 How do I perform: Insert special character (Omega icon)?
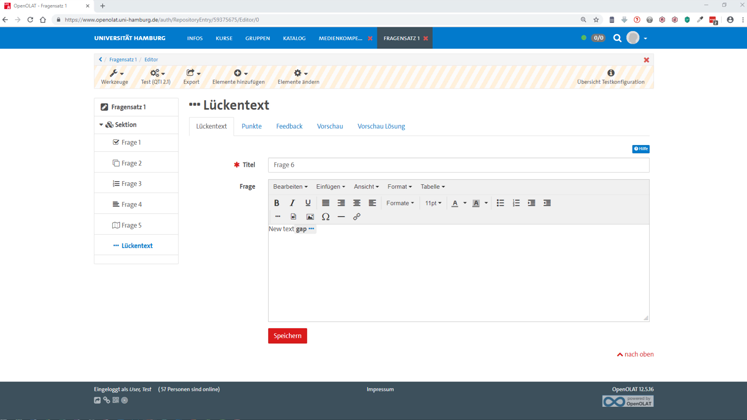point(325,217)
